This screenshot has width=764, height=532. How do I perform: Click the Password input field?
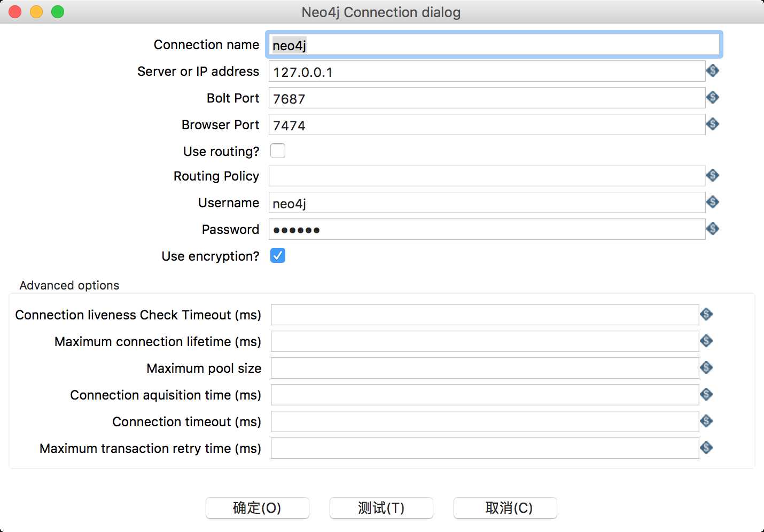point(487,229)
